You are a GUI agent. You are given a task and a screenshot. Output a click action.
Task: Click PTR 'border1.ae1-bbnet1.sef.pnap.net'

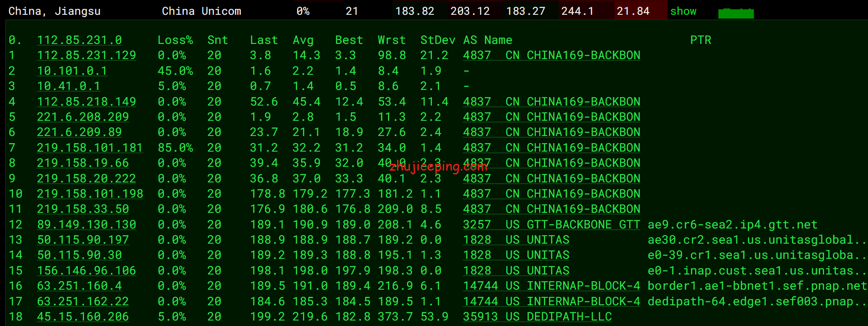coord(757,286)
